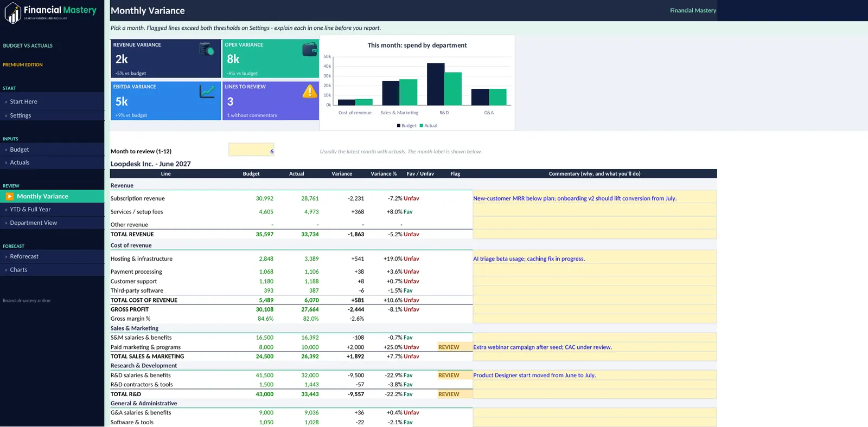Screen dimensions: 868x427
Task: Click the Actual legend swatch in chart
Action: (422, 126)
